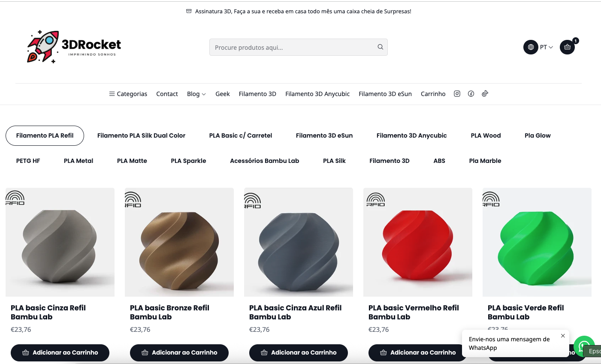
Task: Click the globe language icon
Action: click(531, 47)
